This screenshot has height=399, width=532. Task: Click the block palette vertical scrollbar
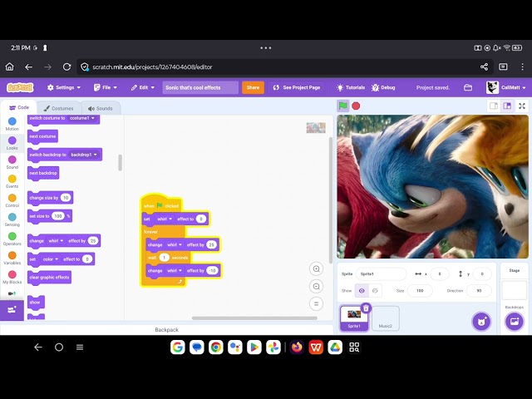coord(120,163)
